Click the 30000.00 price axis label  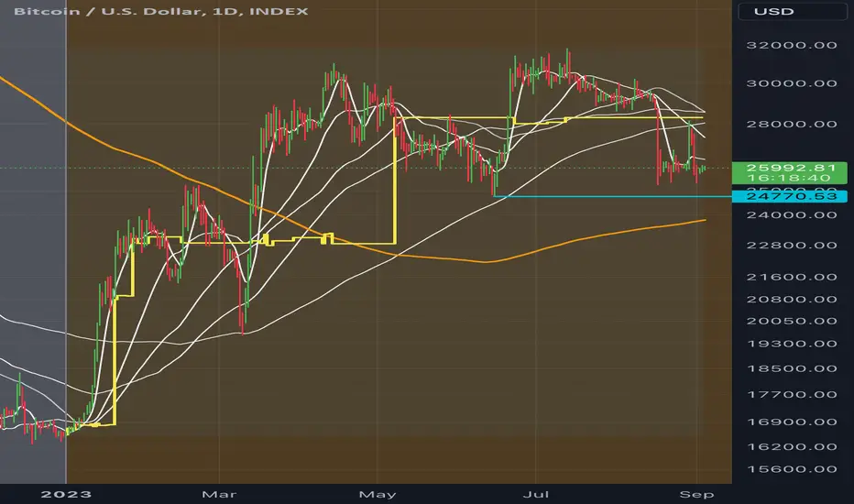click(x=792, y=83)
